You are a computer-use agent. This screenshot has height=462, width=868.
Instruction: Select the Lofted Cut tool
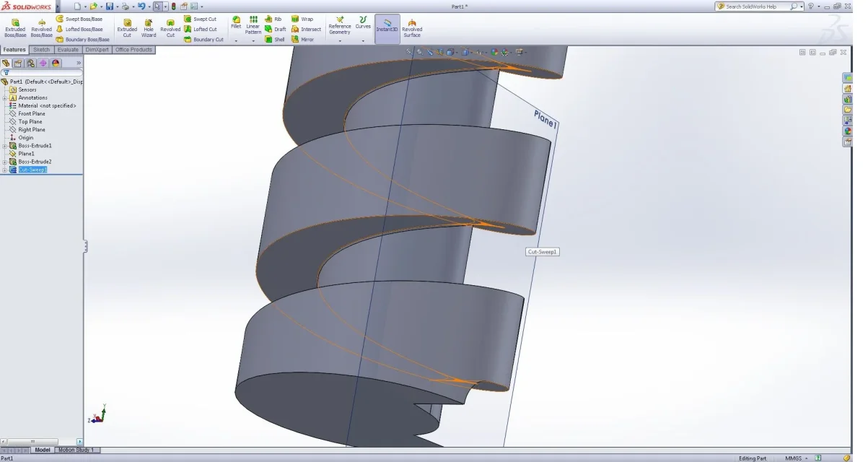tap(201, 30)
